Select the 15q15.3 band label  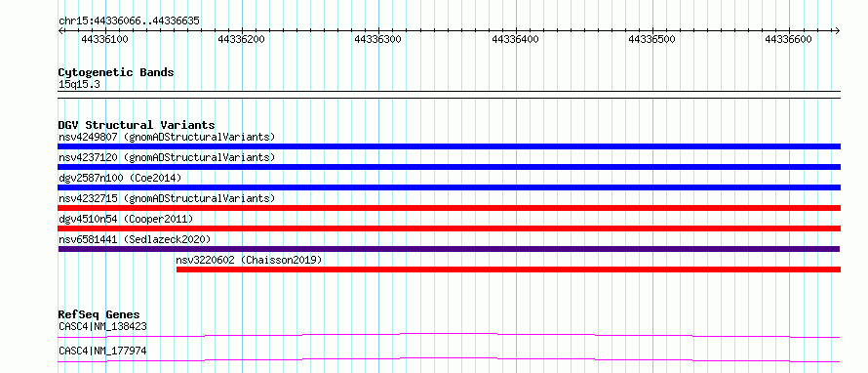(79, 85)
